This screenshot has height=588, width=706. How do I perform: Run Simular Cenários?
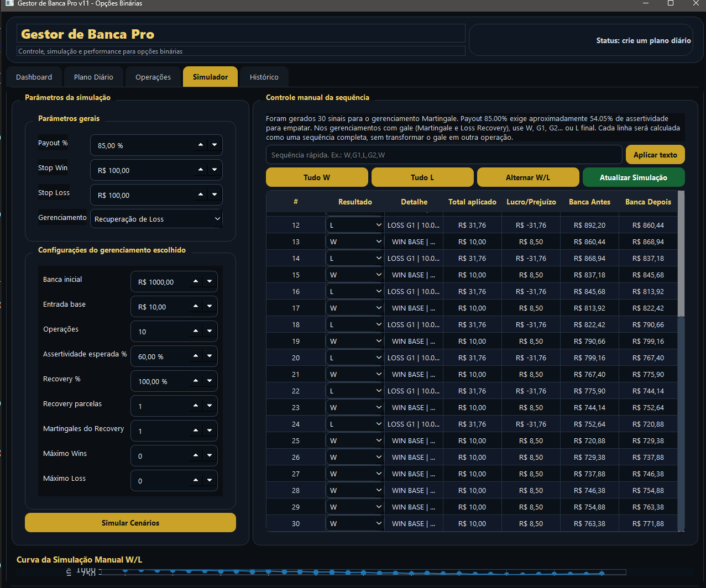[130, 523]
